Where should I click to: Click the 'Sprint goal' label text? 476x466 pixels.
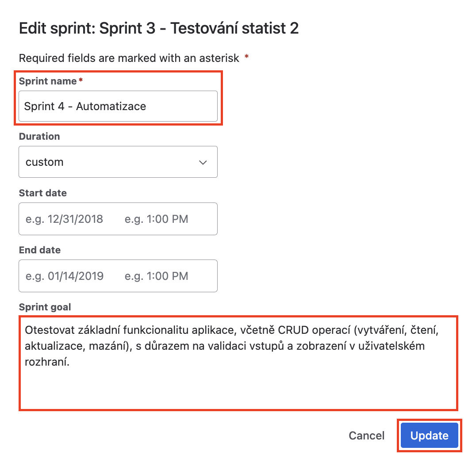coord(45,307)
